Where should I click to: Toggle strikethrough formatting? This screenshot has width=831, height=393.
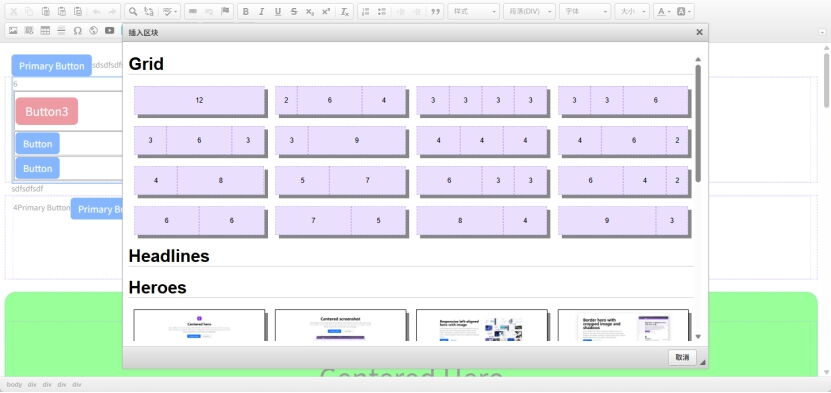click(x=294, y=12)
